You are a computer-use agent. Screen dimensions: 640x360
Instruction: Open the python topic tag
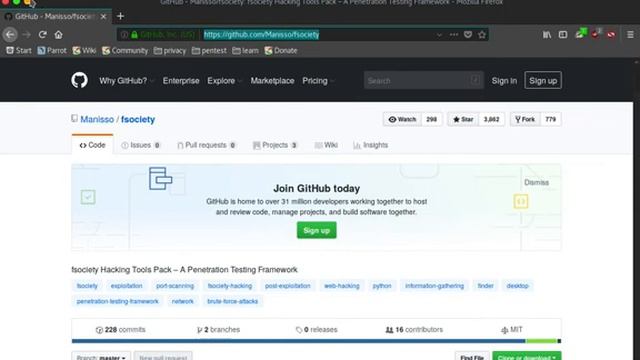pyautogui.click(x=382, y=286)
